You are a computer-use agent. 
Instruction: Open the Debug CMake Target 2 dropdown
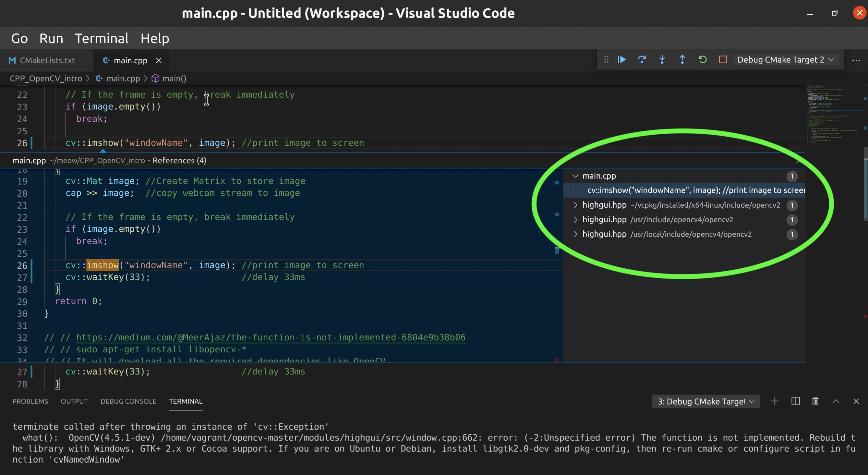[785, 60]
